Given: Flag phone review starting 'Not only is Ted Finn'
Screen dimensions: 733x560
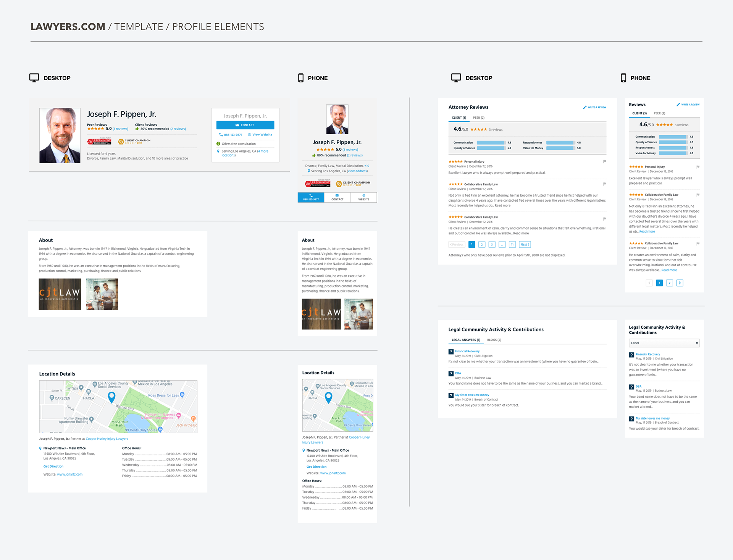Looking at the screenshot, I should 698,195.
